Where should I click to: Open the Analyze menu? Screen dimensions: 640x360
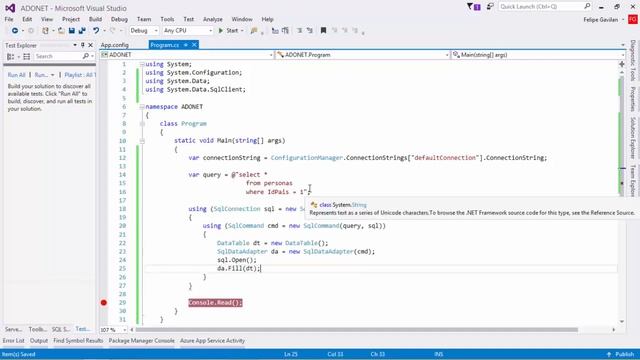click(213, 19)
